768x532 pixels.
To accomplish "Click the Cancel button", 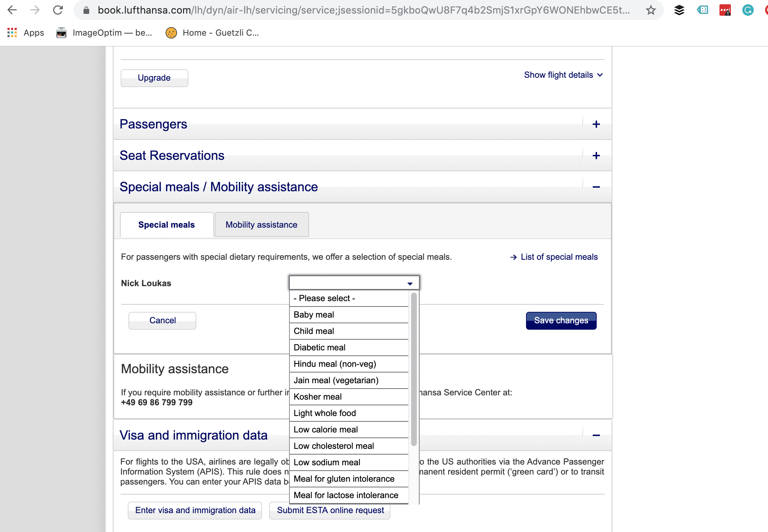I will click(x=162, y=320).
